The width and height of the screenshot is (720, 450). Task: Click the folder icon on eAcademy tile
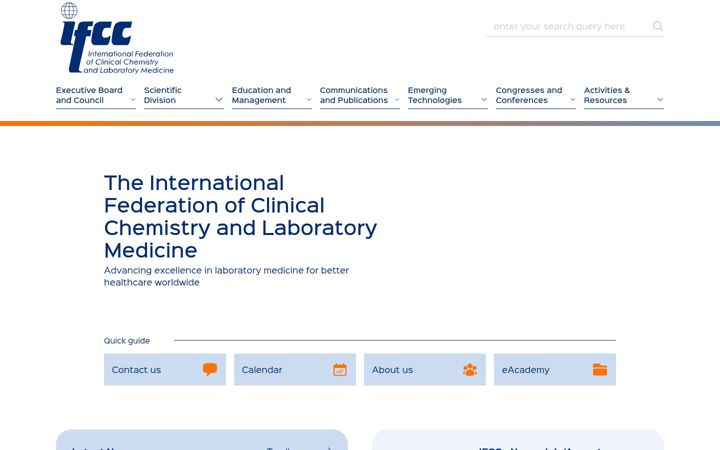pos(600,369)
